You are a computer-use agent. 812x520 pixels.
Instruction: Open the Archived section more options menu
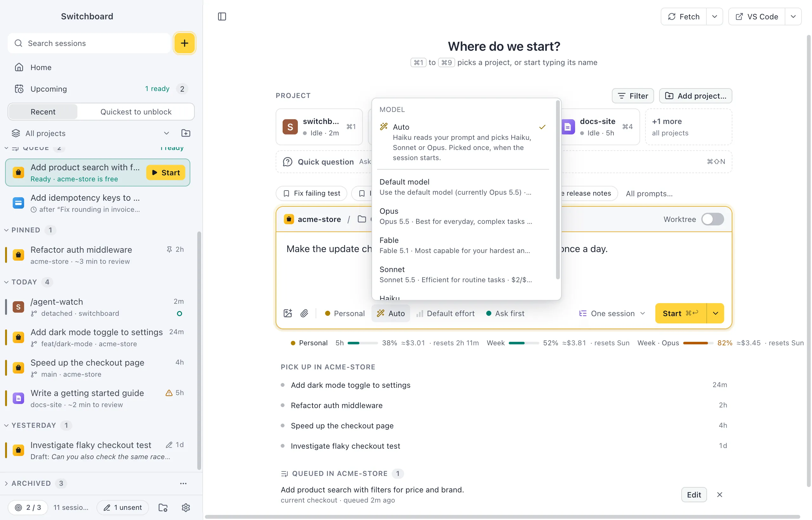(183, 483)
